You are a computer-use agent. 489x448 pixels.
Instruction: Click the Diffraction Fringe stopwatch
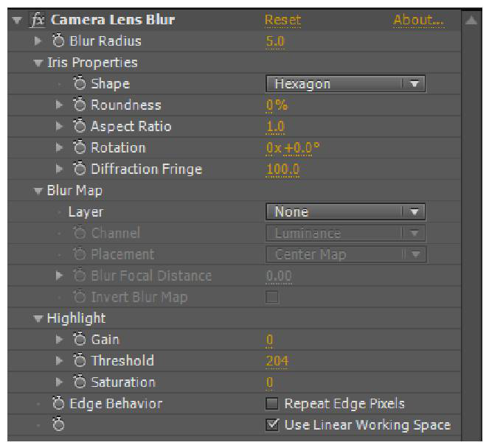(80, 169)
